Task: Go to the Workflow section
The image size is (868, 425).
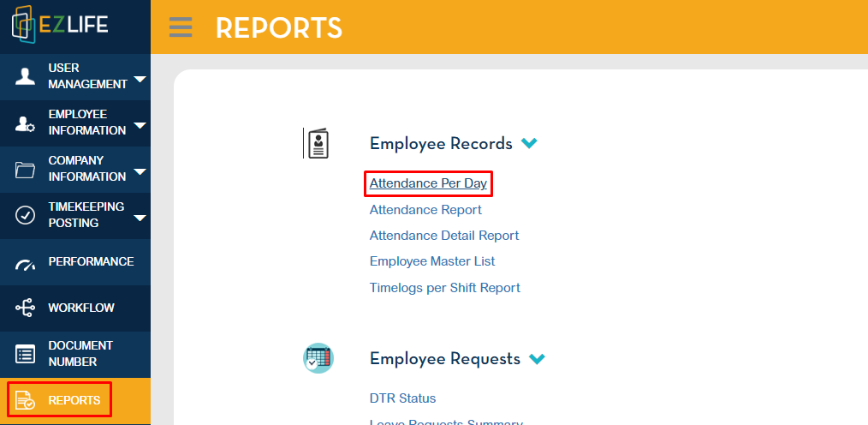Action: (75, 308)
